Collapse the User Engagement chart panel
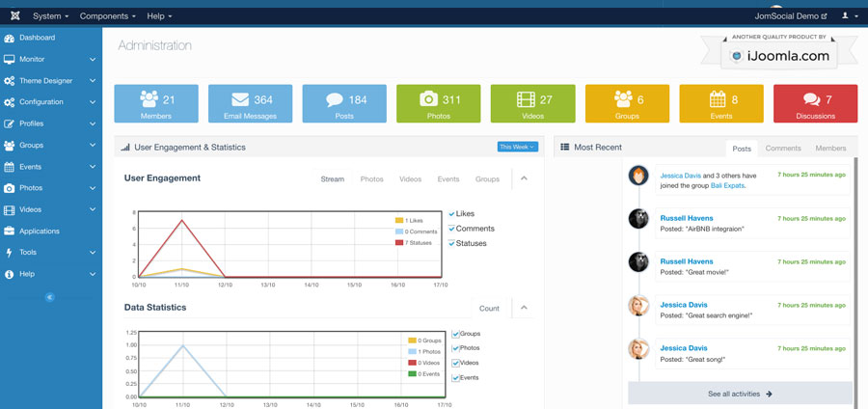 (525, 178)
